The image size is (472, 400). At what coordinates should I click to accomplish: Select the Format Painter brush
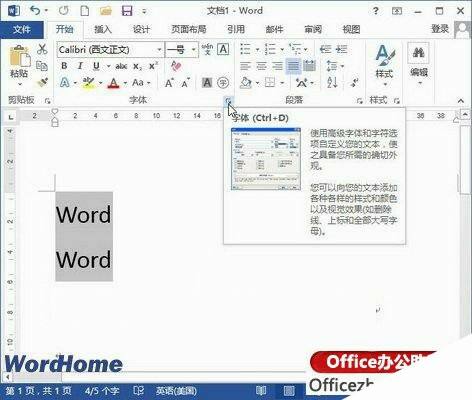[x=42, y=82]
